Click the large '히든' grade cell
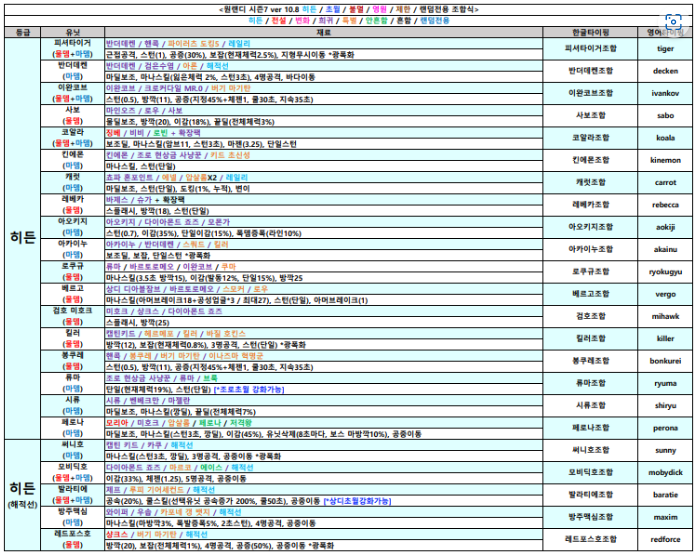Screen dimensions: 697x555 pos(23,238)
